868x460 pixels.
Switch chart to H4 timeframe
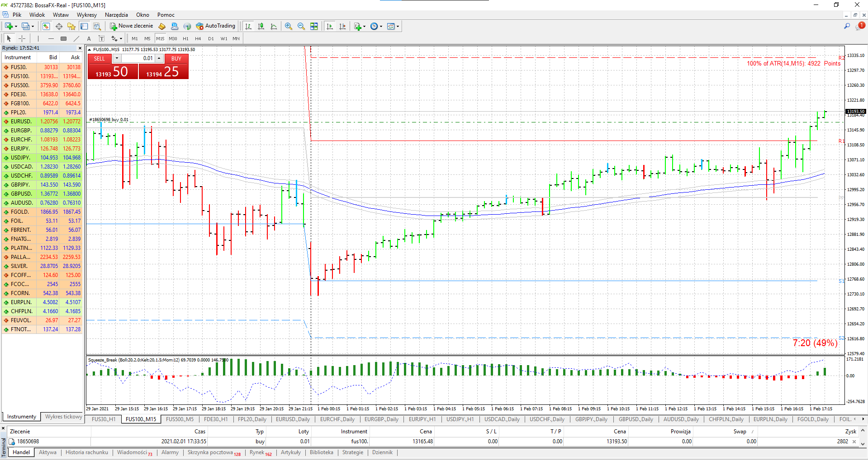click(x=198, y=38)
